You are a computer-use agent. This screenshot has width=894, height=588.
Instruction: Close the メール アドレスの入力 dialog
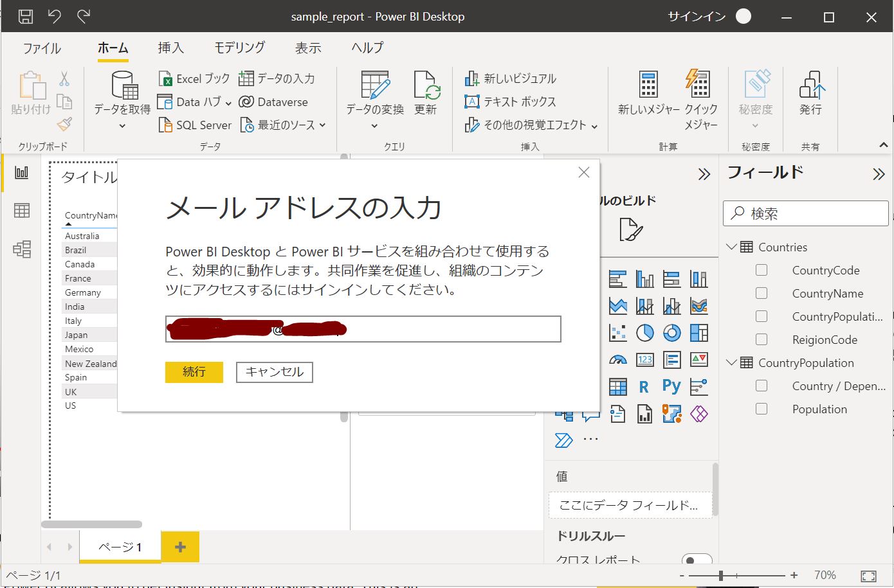pos(584,172)
